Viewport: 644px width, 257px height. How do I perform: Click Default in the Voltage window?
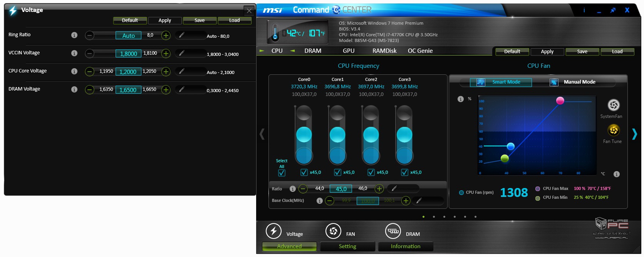[130, 20]
